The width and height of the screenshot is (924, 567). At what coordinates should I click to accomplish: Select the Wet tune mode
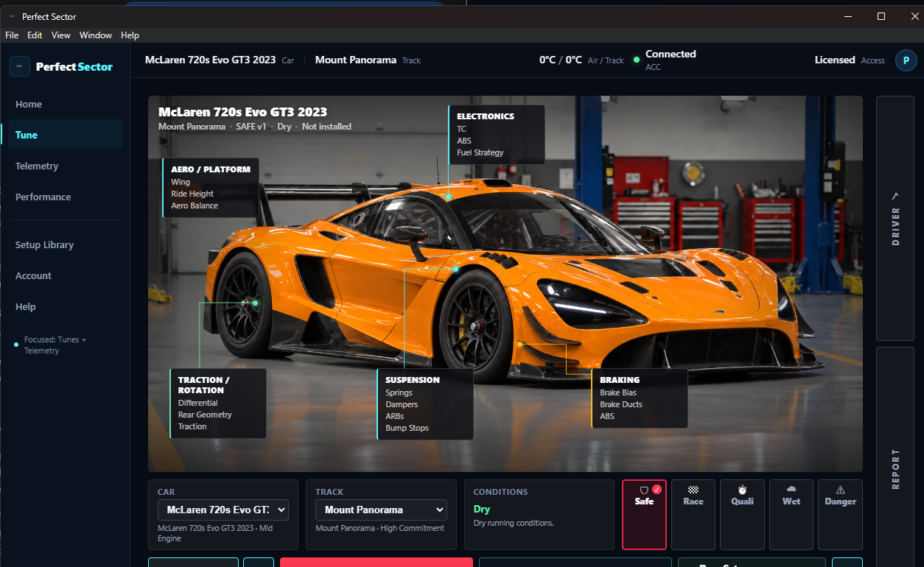pos(791,515)
